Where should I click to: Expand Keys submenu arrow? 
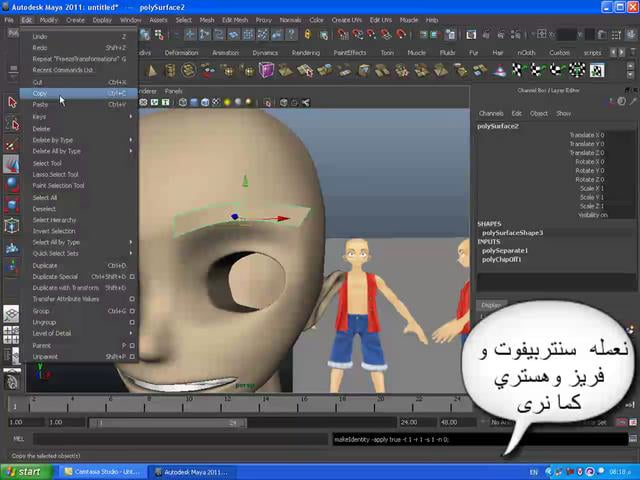(131, 117)
